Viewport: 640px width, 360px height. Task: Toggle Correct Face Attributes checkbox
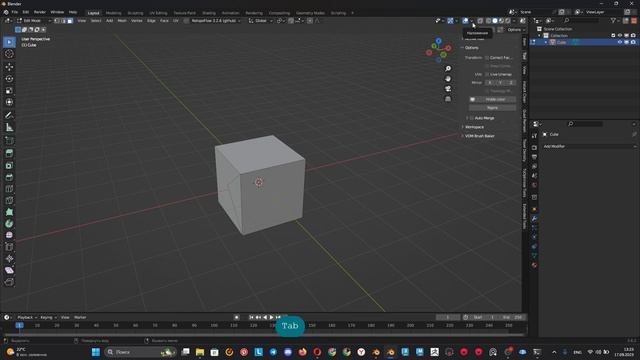487,58
